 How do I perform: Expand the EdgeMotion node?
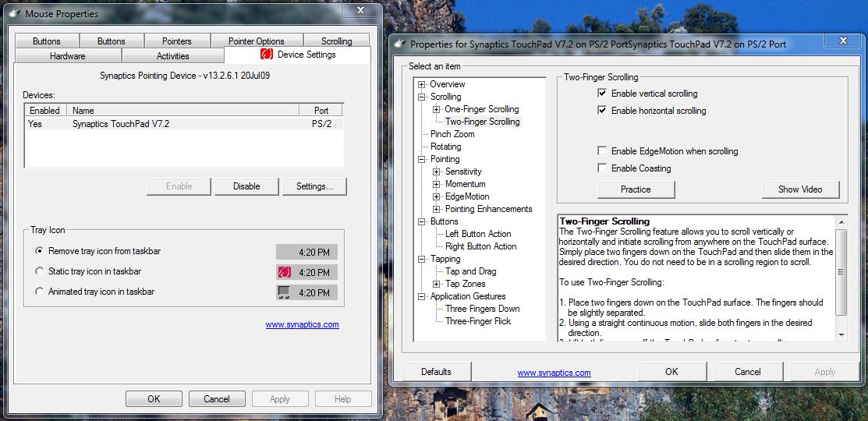point(437,197)
